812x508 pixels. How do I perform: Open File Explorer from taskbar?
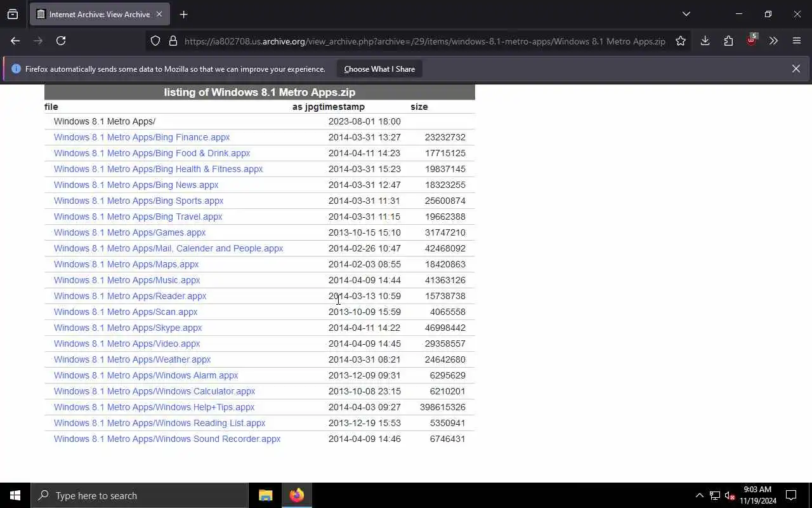click(266, 495)
